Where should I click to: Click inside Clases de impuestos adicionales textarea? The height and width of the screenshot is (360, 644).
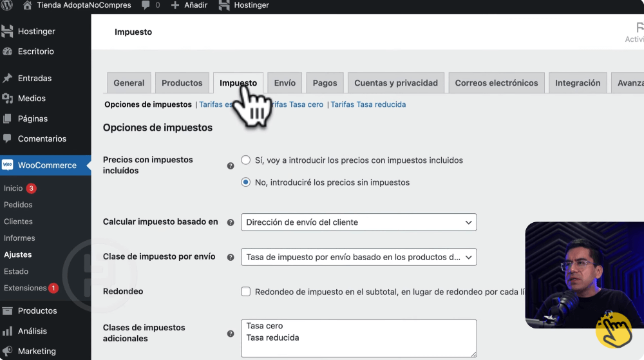pyautogui.click(x=359, y=338)
